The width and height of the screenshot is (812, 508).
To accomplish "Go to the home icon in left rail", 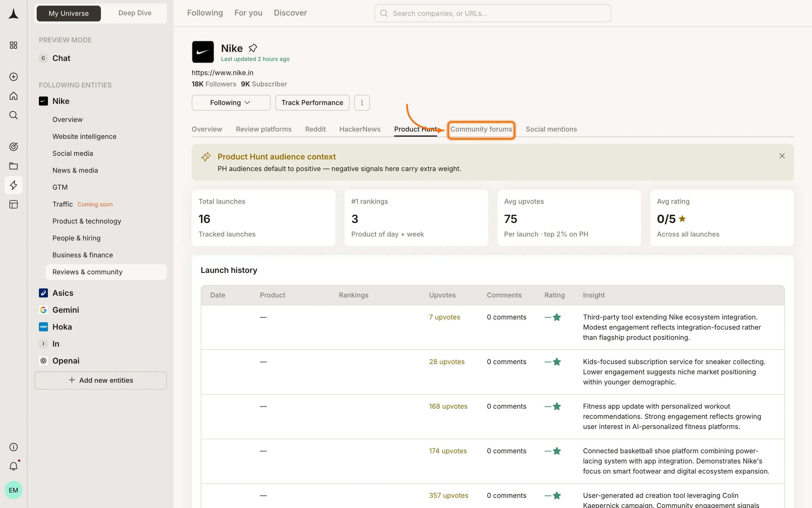I will point(14,96).
